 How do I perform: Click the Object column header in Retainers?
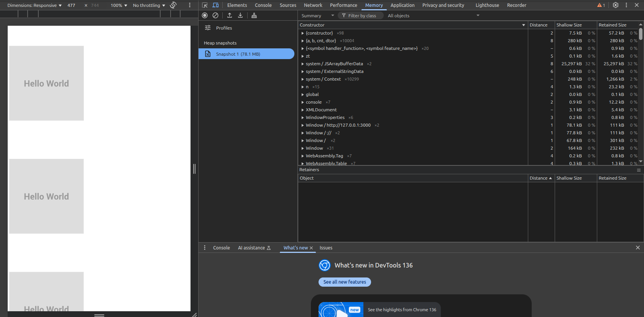tap(413, 178)
